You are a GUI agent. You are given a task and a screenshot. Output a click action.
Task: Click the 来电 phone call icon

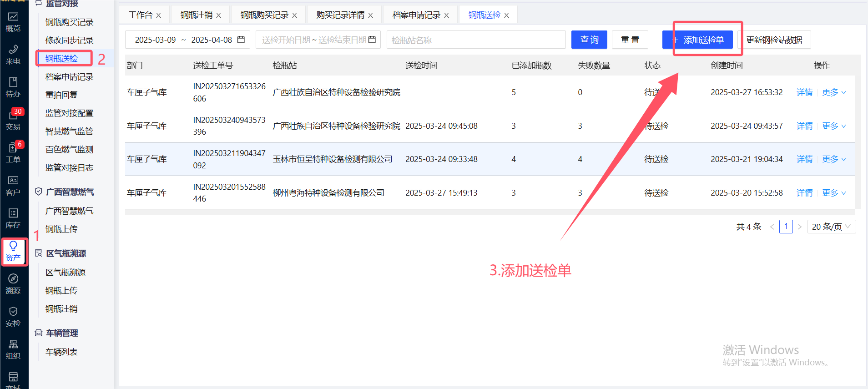(13, 55)
